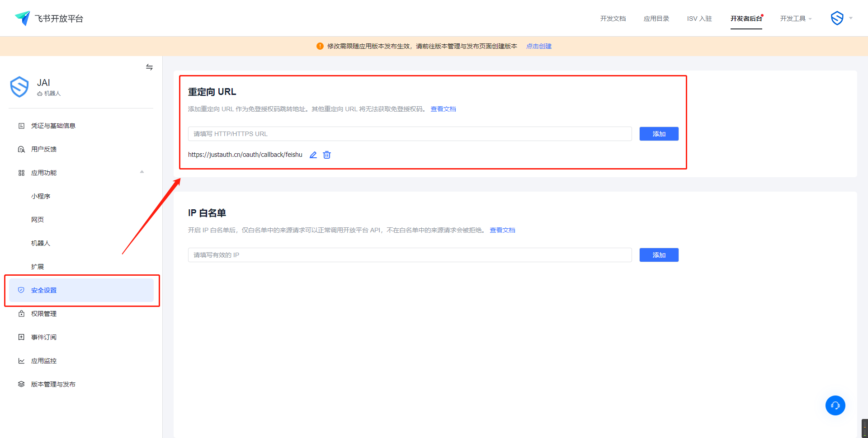The height and width of the screenshot is (438, 868).
Task: Expand the 开发工具 dropdown menu
Action: [796, 19]
